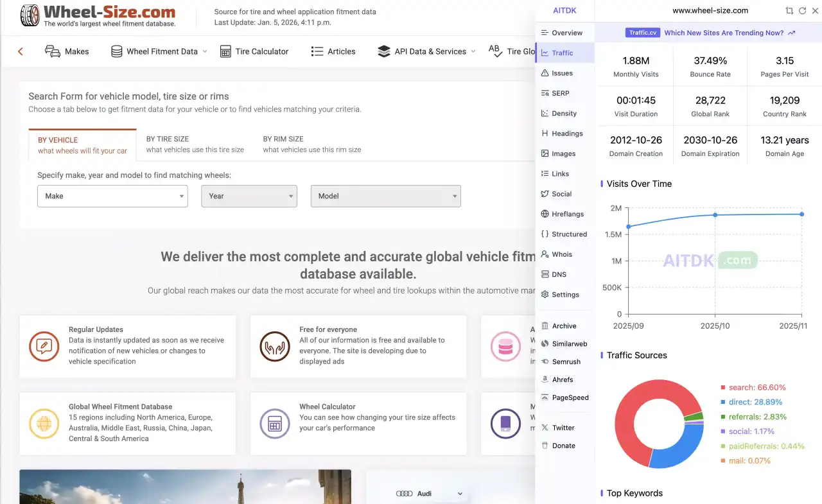Click the "37.49%" Bounce Rate value

pyautogui.click(x=710, y=61)
